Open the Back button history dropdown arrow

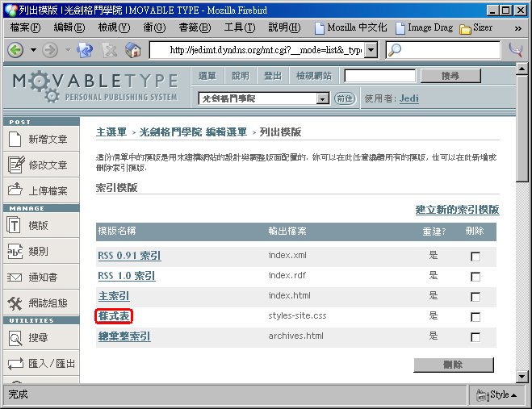tap(33, 50)
